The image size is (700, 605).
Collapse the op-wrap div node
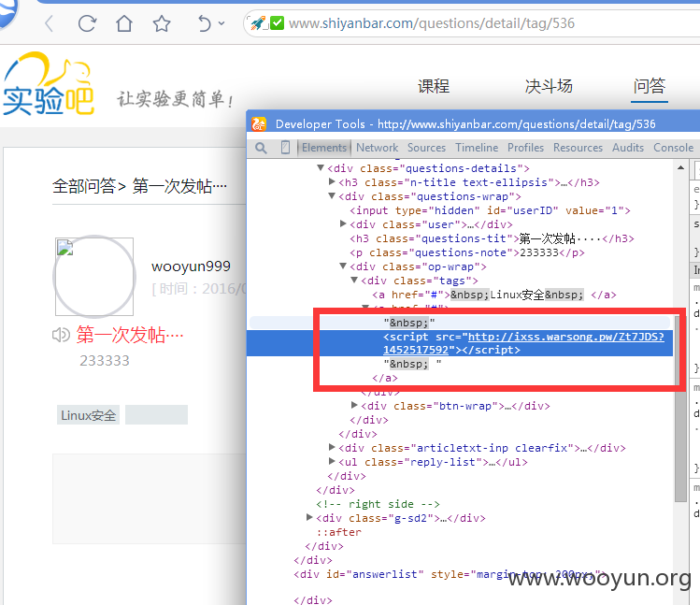pos(343,266)
